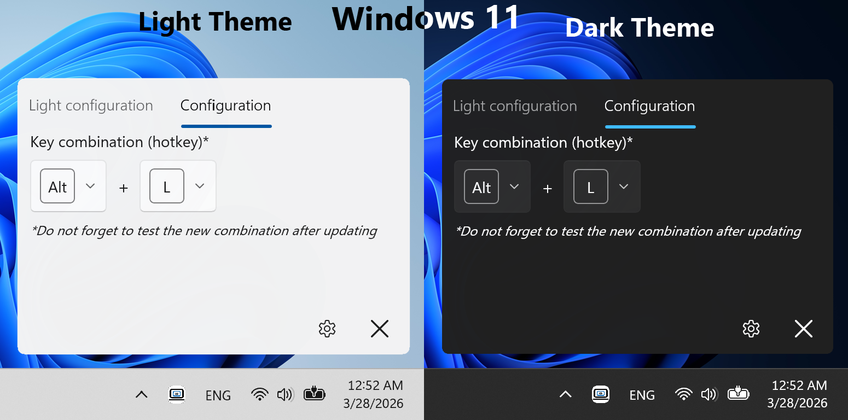Expand the Alt modifier dropdown in light panel
The width and height of the screenshot is (848, 420).
[68, 186]
